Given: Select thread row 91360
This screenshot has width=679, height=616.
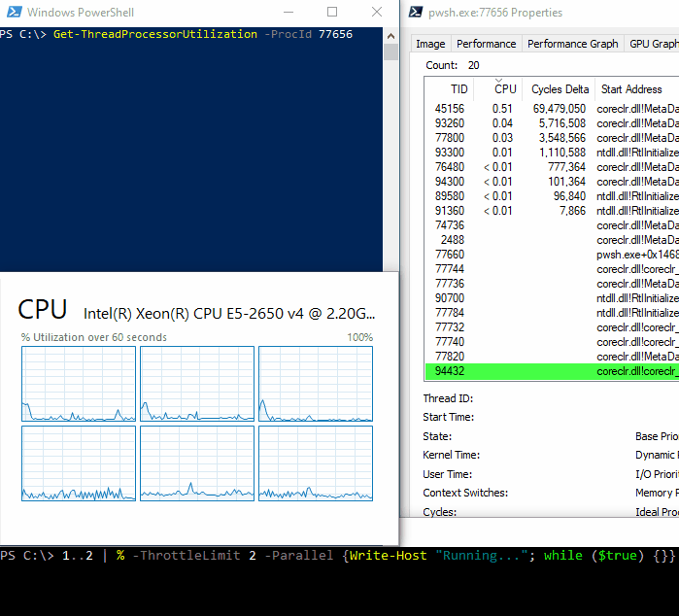Looking at the screenshot, I should coord(552,211).
